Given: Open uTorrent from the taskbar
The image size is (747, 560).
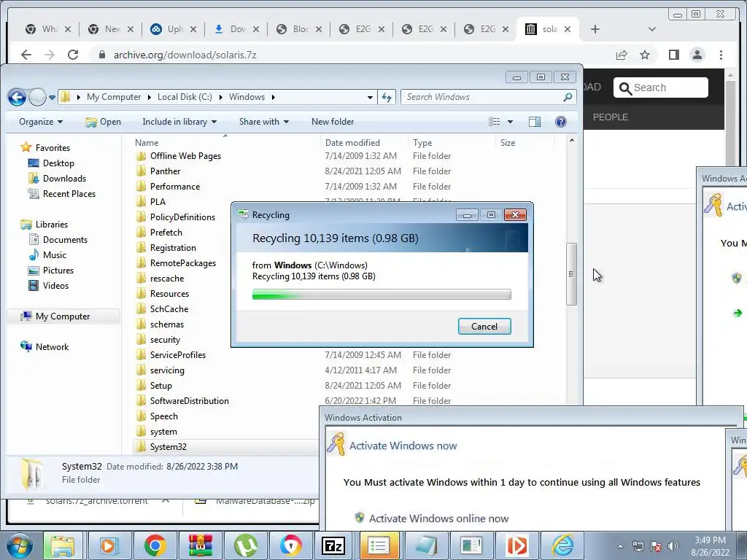Looking at the screenshot, I should tap(245, 545).
